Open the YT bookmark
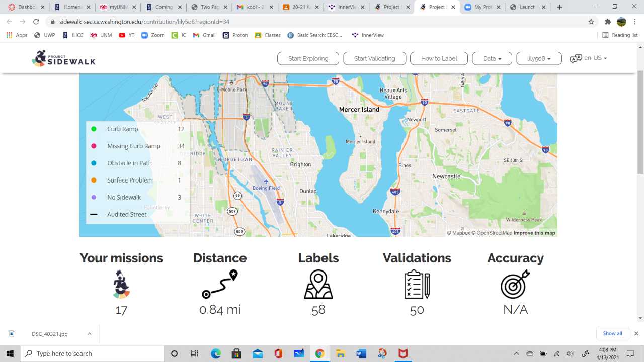This screenshot has height=362, width=644. click(127, 35)
